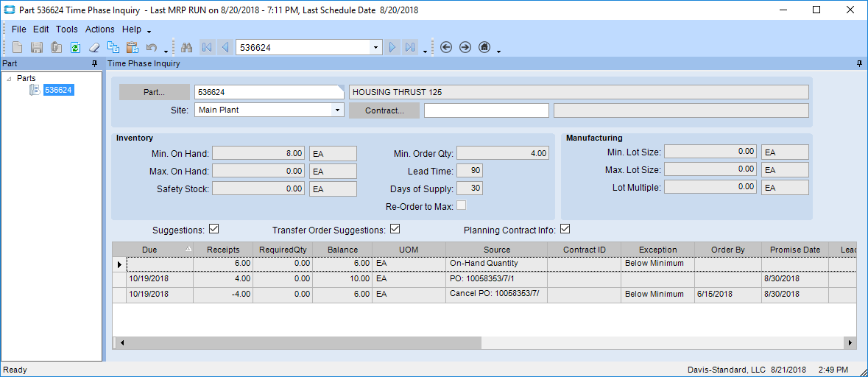The height and width of the screenshot is (377, 868).
Task: Pin the Part tree panel
Action: (95, 63)
